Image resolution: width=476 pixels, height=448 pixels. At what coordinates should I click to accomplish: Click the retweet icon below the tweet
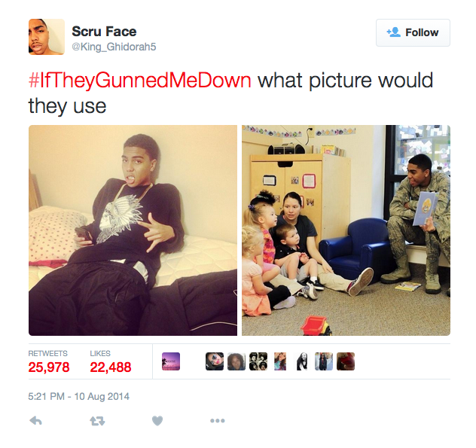pos(97,421)
